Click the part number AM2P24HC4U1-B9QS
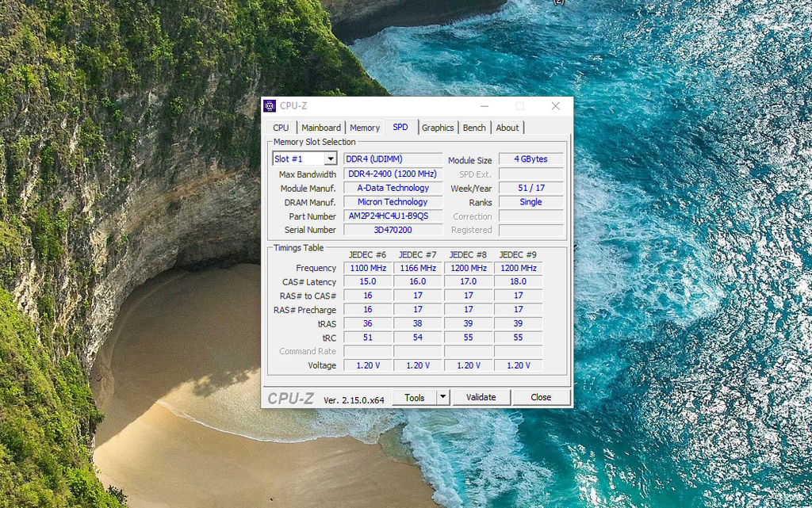Screen dimensions: 812x508 coord(393,216)
